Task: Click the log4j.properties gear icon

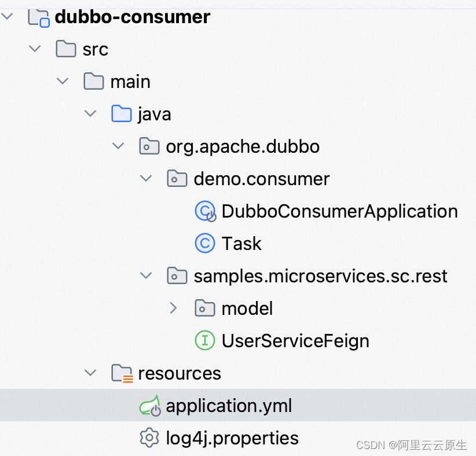Action: pos(149,438)
